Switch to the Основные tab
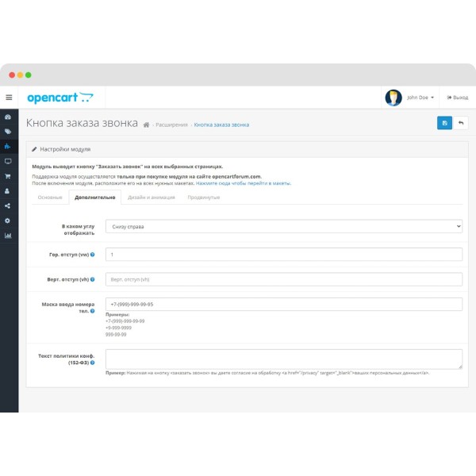476x476 pixels. point(50,198)
